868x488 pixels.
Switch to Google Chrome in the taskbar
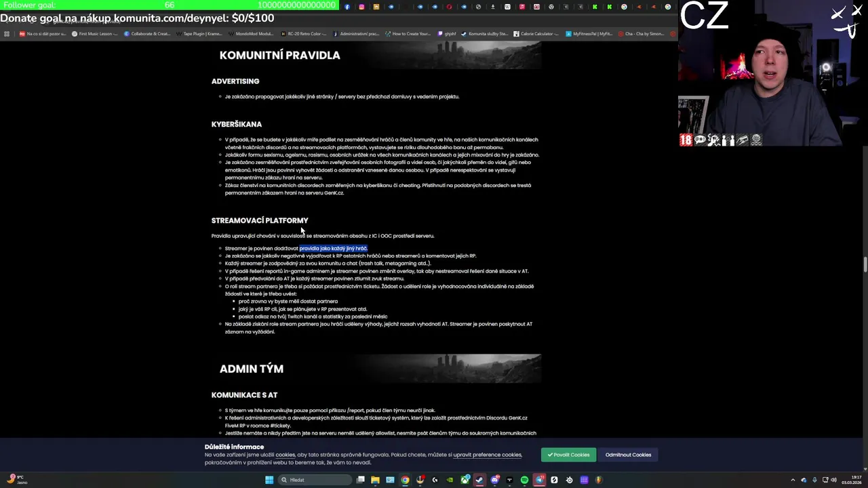405,480
